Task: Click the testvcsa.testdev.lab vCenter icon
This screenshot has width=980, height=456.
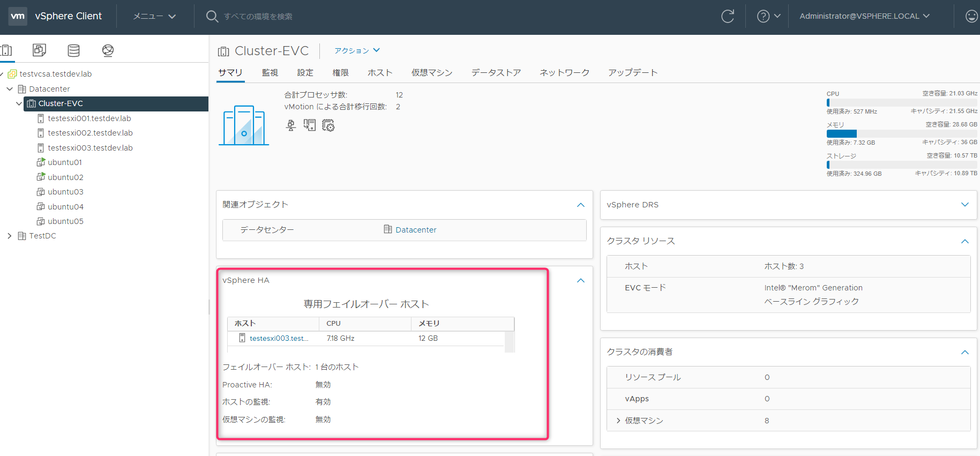Action: click(12, 74)
